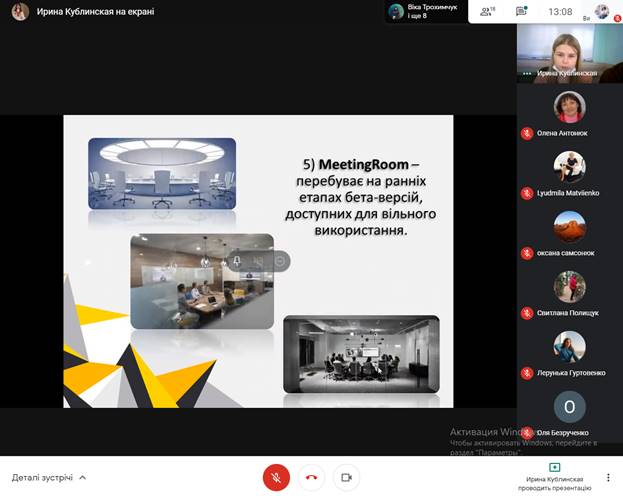This screenshot has width=623, height=499.
Task: Turn on the camera button
Action: [x=346, y=477]
